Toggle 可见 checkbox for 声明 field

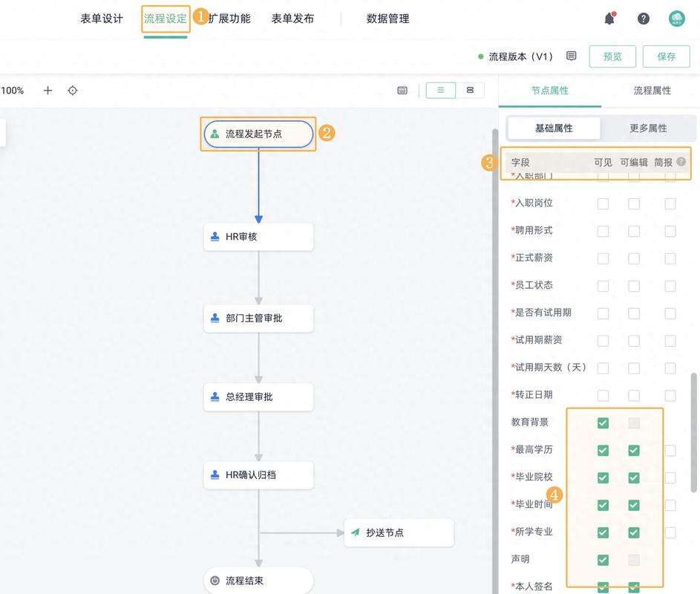point(602,560)
